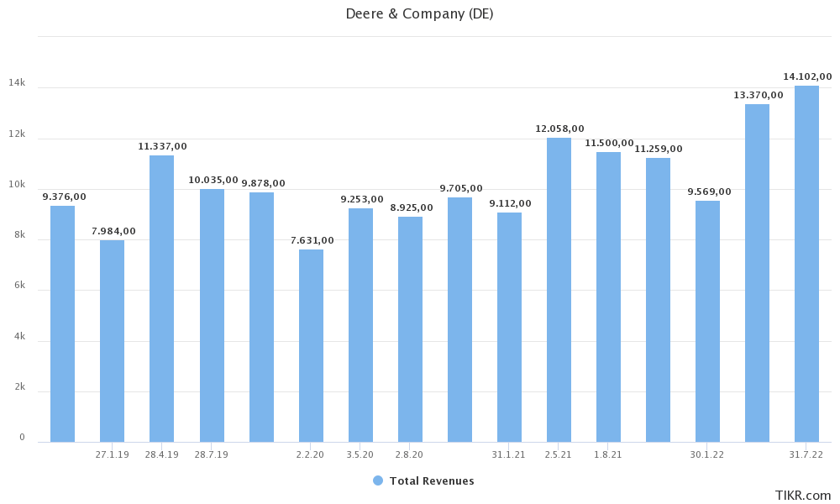Click the 30.1.22 x-axis date label

coord(706,454)
